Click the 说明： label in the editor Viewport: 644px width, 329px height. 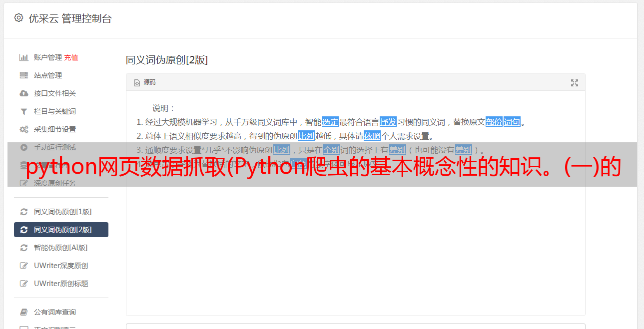164,108
